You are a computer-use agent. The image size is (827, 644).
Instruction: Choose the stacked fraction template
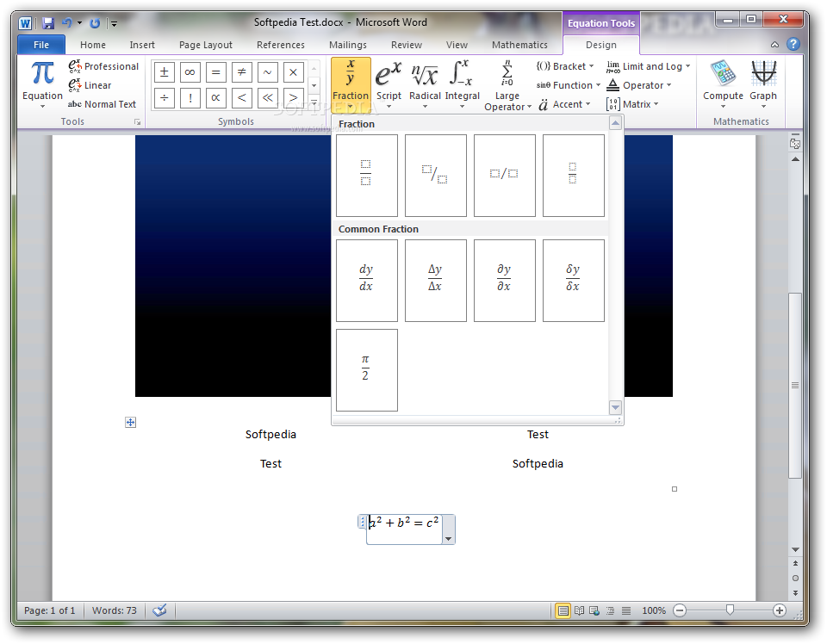(x=367, y=175)
